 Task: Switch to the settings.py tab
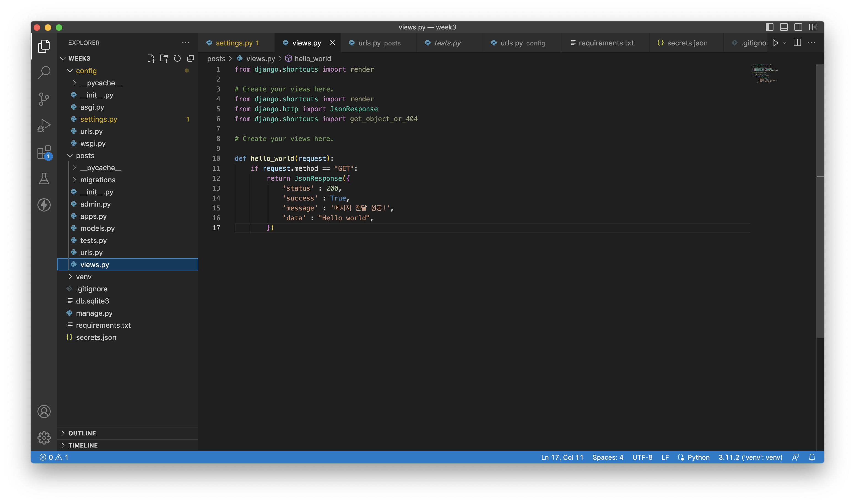point(236,43)
